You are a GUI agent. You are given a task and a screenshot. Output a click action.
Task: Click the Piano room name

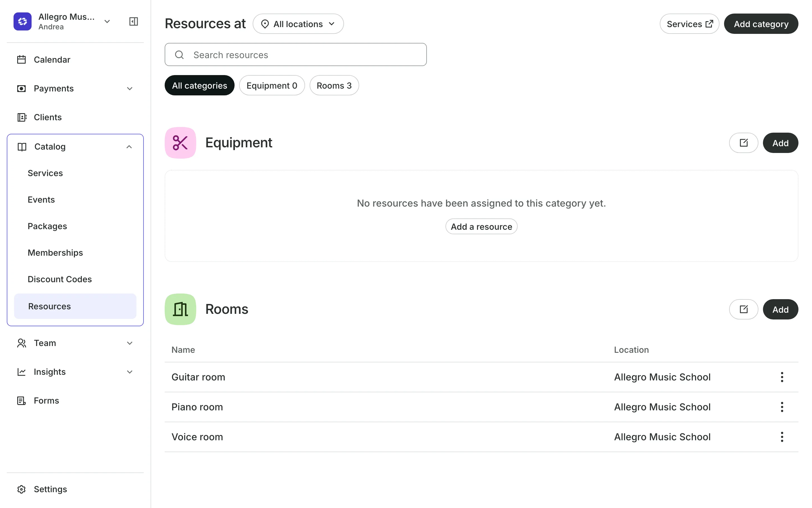click(x=197, y=407)
